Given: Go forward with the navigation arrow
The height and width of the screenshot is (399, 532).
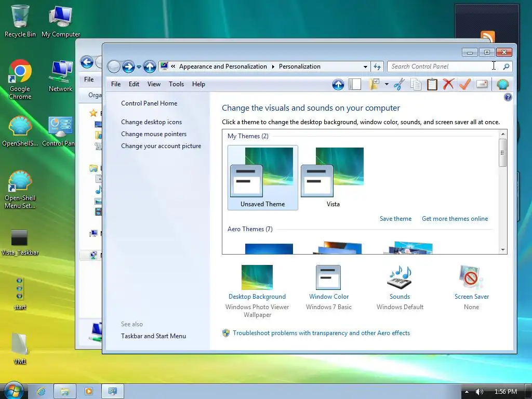Looking at the screenshot, I should 129,67.
